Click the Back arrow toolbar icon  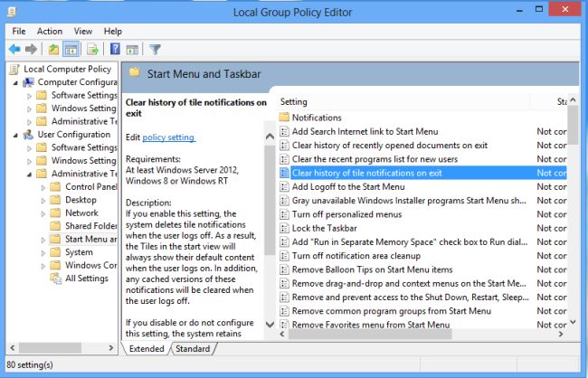tap(14, 49)
